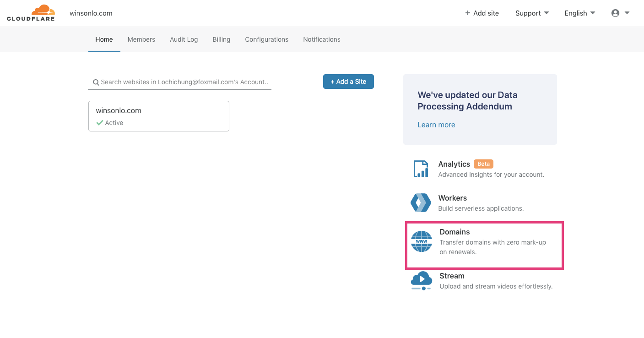
Task: Open the user account avatar menu
Action: [621, 13]
